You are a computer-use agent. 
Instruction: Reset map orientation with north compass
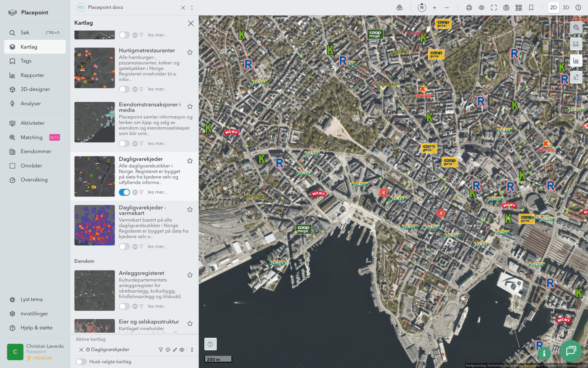[422, 7]
